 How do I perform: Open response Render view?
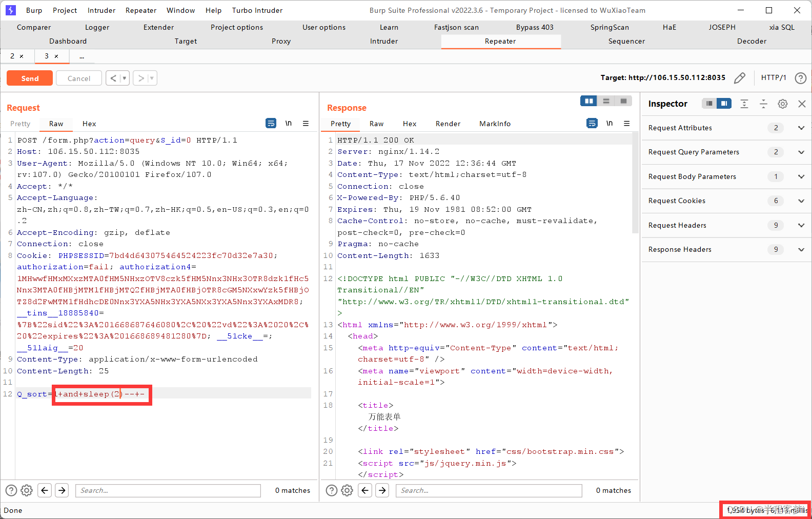[448, 124]
